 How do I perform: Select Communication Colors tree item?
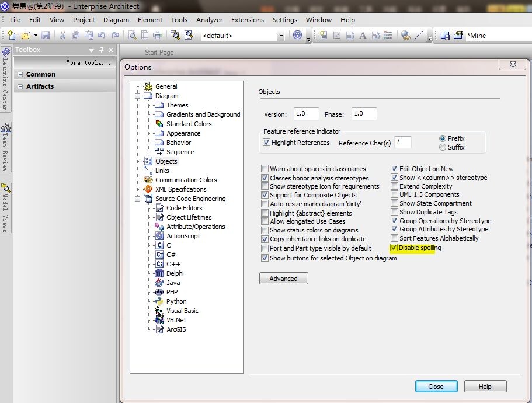[186, 180]
